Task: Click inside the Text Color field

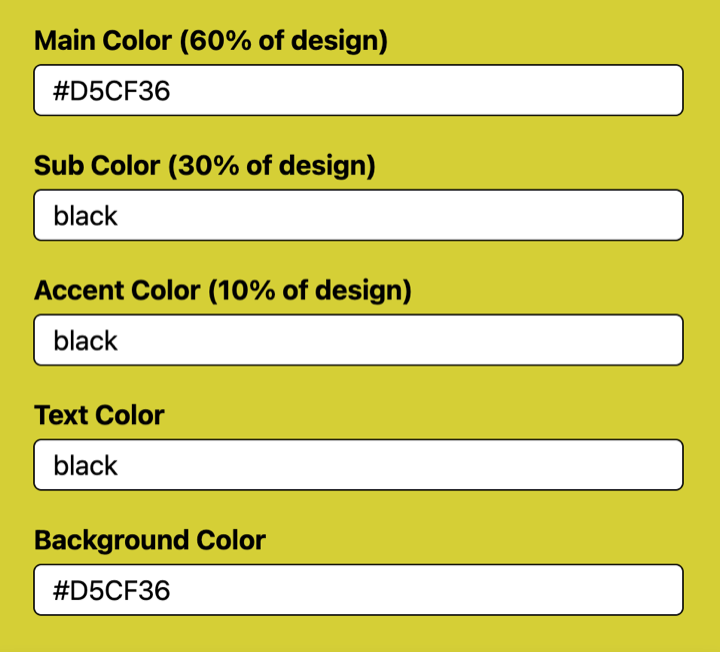Action: [358, 466]
